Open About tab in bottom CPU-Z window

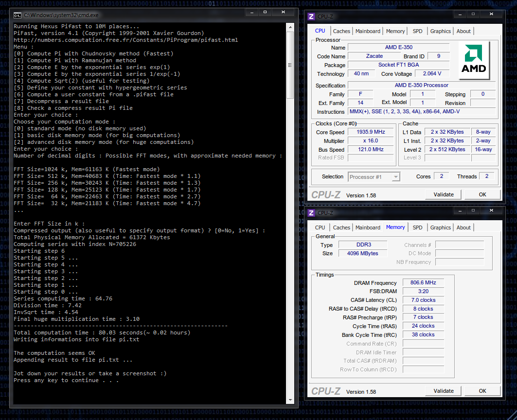463,227
